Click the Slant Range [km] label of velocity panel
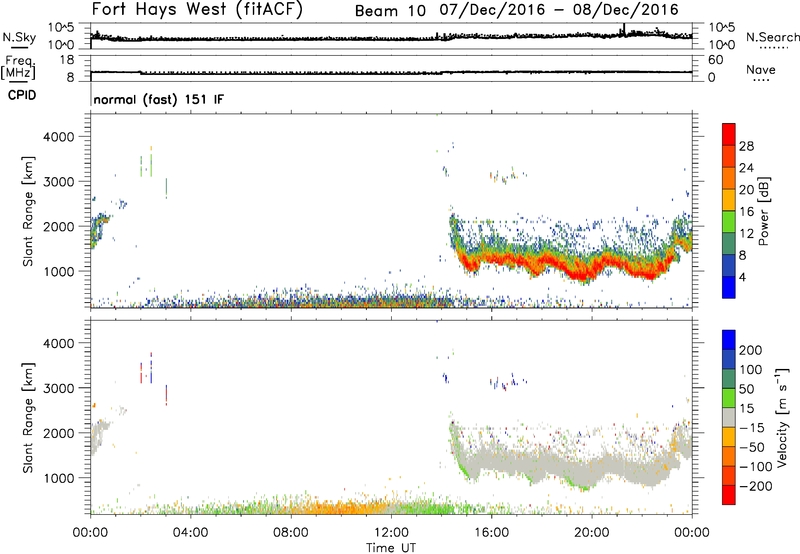Image resolution: width=800 pixels, height=554 pixels. [28, 418]
